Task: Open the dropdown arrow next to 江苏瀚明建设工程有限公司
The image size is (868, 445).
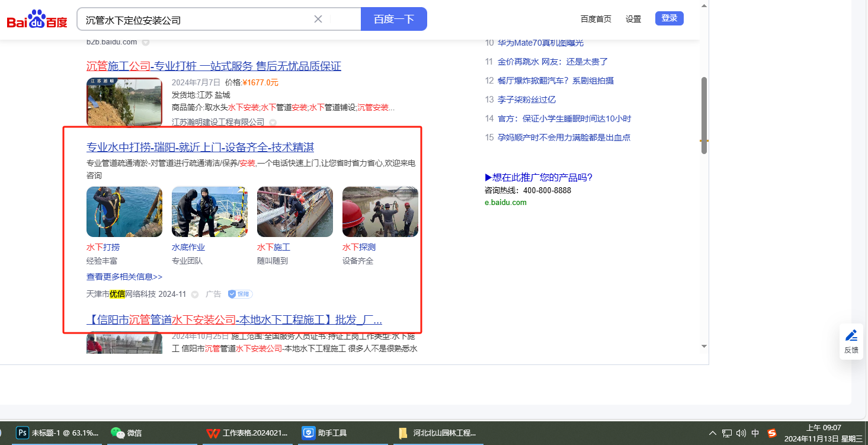Action: (x=273, y=123)
